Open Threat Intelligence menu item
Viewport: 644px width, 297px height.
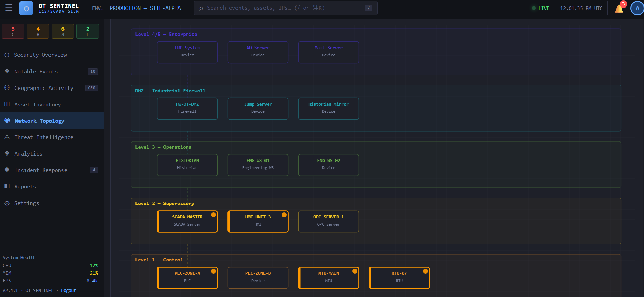(52, 137)
